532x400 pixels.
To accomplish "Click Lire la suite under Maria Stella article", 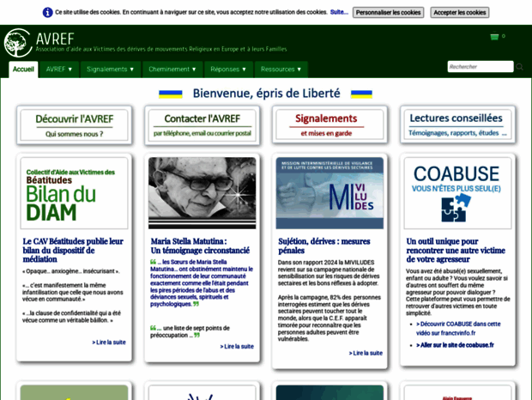I will [x=237, y=347].
